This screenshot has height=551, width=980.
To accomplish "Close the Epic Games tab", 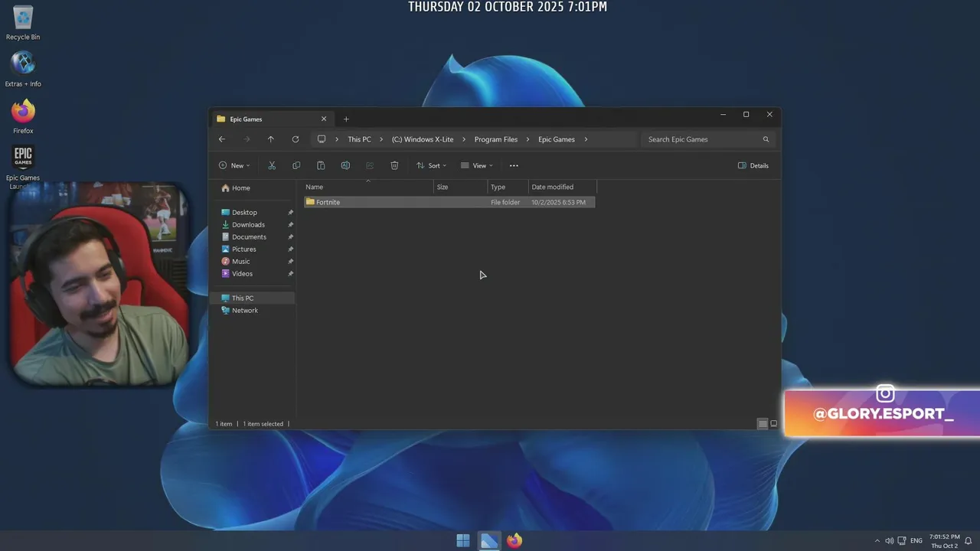I will 324,119.
